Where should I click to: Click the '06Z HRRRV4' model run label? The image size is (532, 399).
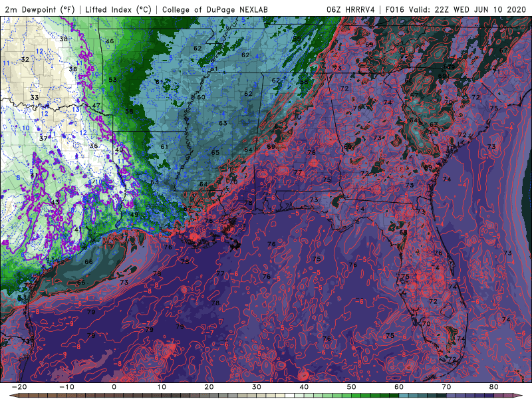click(350, 9)
